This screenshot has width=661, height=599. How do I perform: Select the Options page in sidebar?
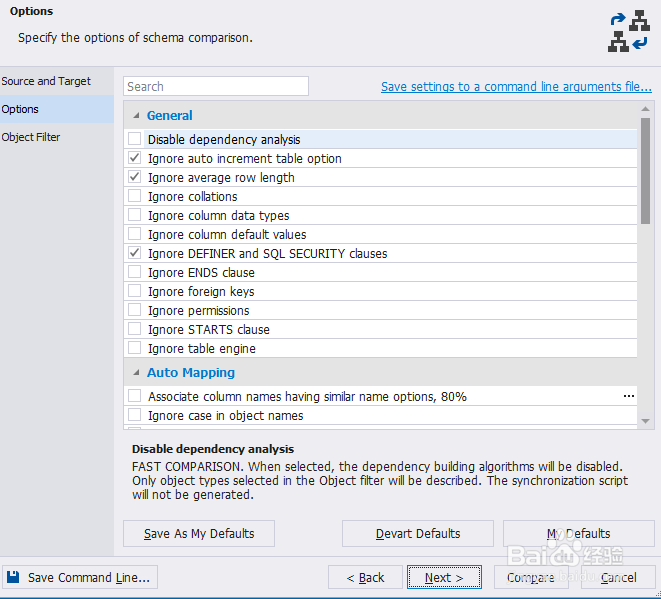[x=20, y=109]
